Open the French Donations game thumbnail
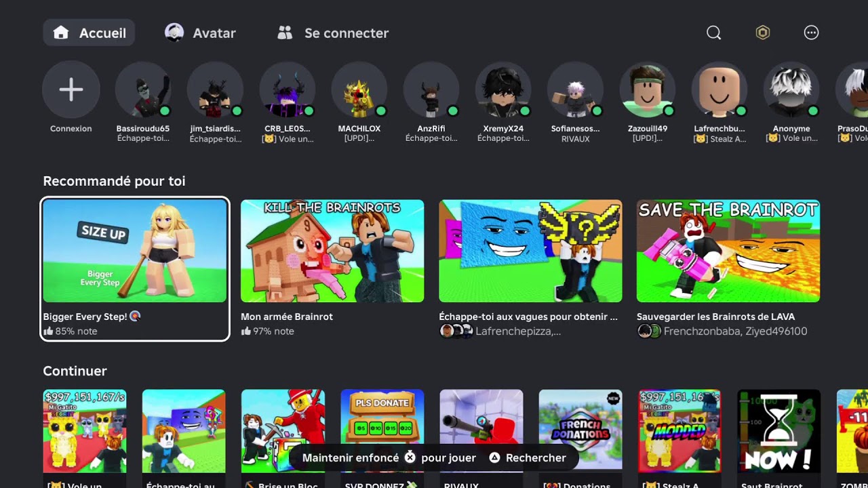This screenshot has width=868, height=488. point(580,430)
